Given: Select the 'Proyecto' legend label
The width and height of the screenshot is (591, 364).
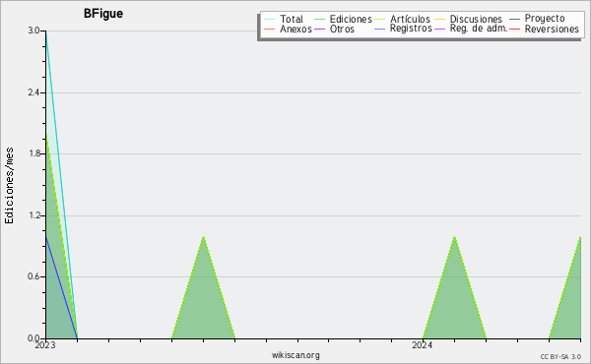Looking at the screenshot, I should (x=545, y=19).
